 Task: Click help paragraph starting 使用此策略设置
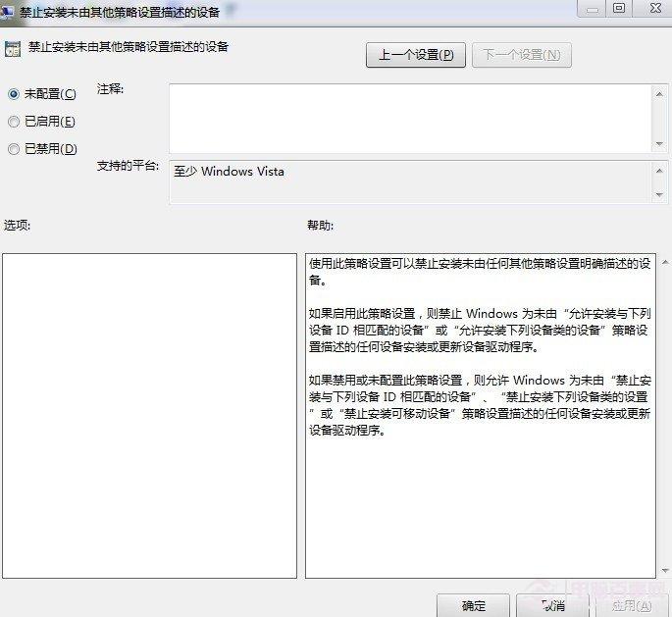[480, 272]
